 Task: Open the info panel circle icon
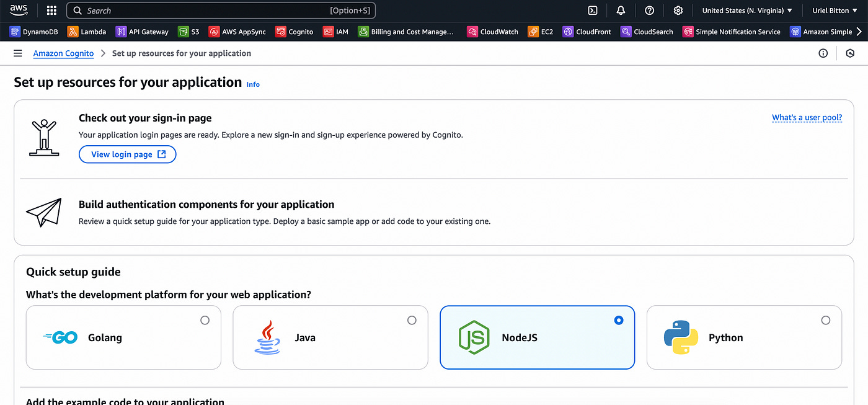point(823,53)
